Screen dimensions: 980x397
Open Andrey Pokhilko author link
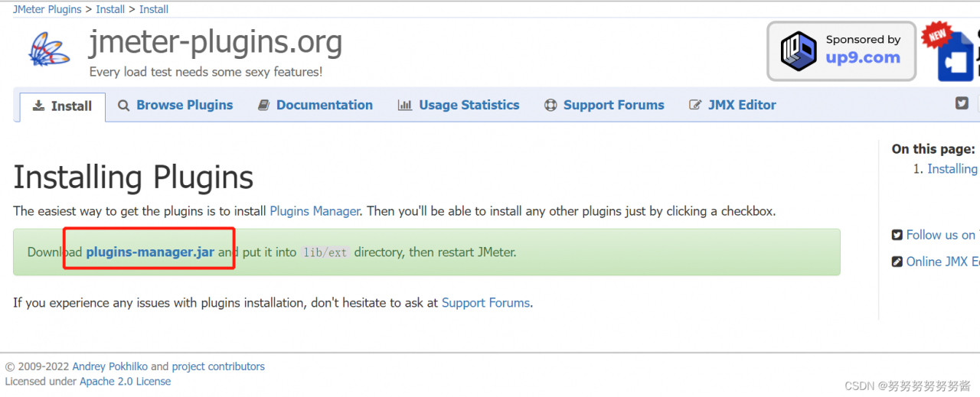pos(110,366)
